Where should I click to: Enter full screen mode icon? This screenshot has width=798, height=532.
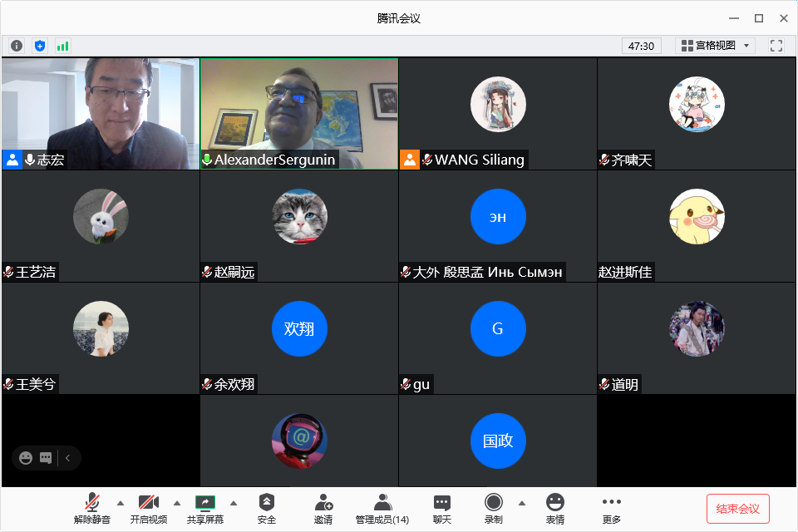pos(776,46)
